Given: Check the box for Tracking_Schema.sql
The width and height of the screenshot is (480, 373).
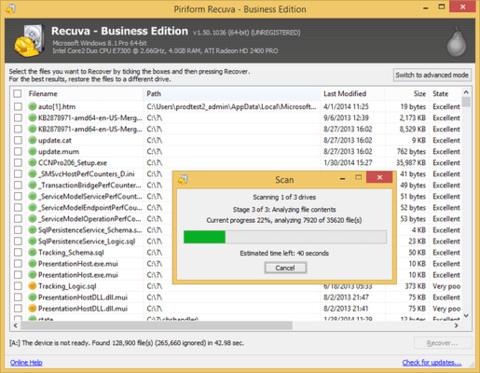Looking at the screenshot, I should [x=18, y=252].
